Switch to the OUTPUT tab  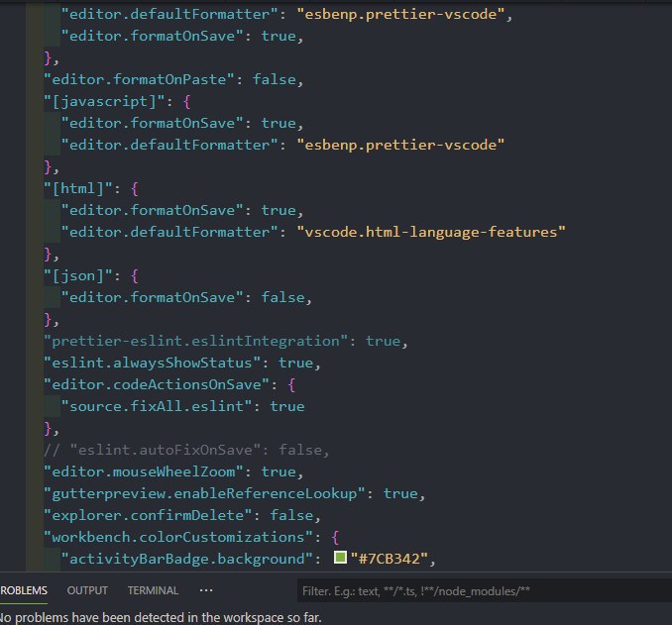tap(87, 590)
